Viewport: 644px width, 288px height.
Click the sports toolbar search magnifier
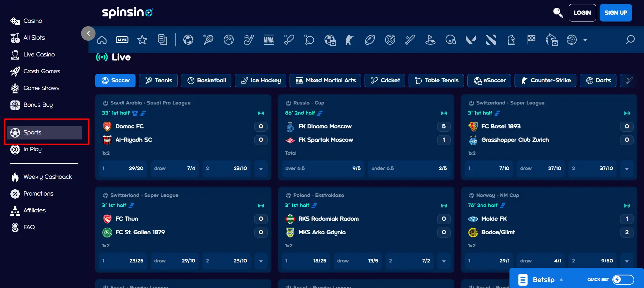(630, 40)
